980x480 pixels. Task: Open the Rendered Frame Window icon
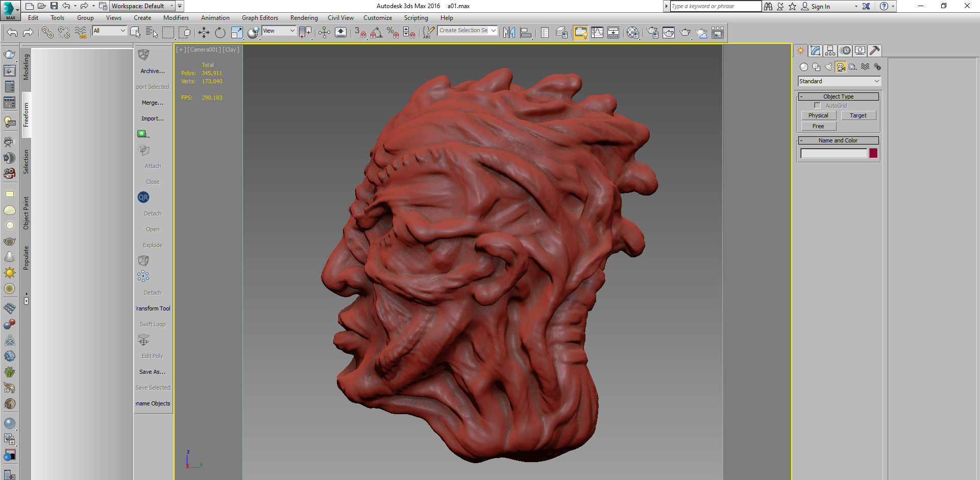[x=669, y=33]
